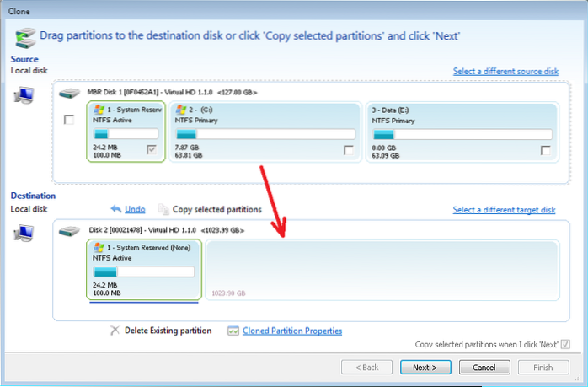Click the '63.81 GB' size text
Screen dimensions: 588x387
189,155
